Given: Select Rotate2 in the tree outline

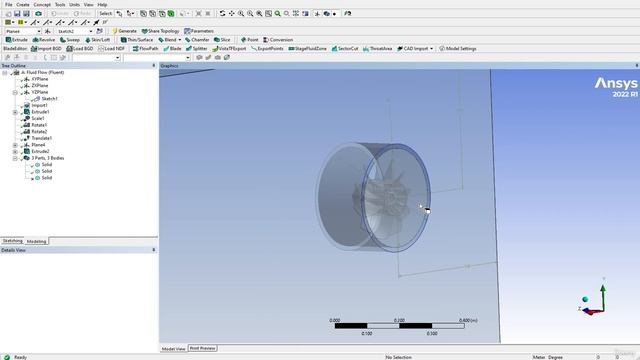Looking at the screenshot, I should [39, 132].
